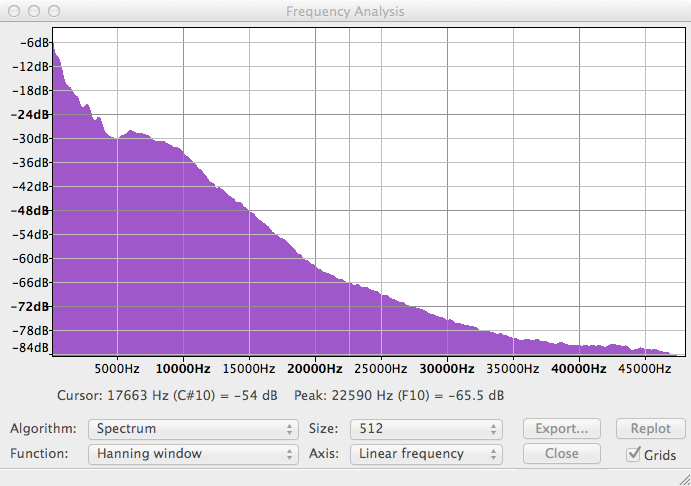This screenshot has height=486, width=691.
Task: Click the resize grip at the window corner
Action: 685,480
